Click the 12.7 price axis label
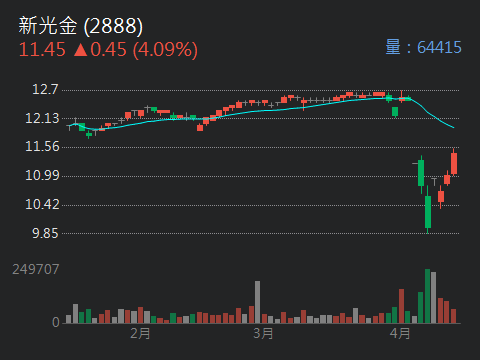480x360 pixels. tap(45, 89)
